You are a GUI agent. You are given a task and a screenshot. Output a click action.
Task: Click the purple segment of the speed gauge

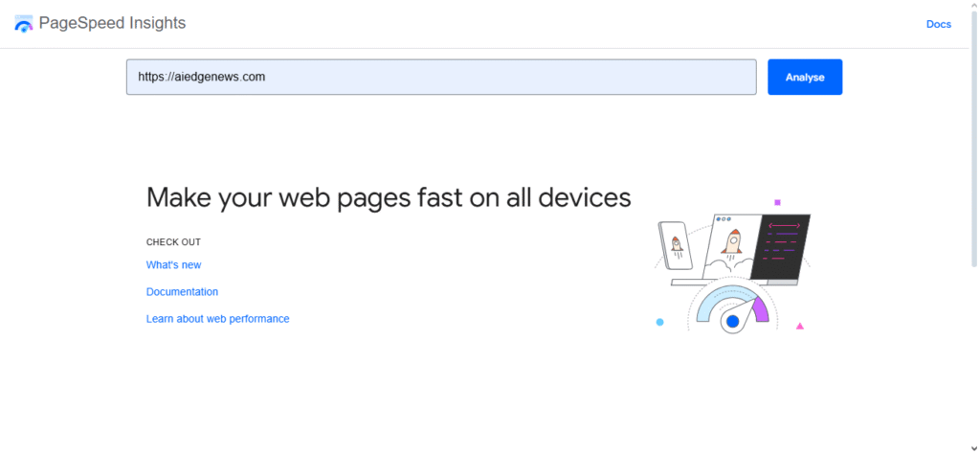point(762,309)
